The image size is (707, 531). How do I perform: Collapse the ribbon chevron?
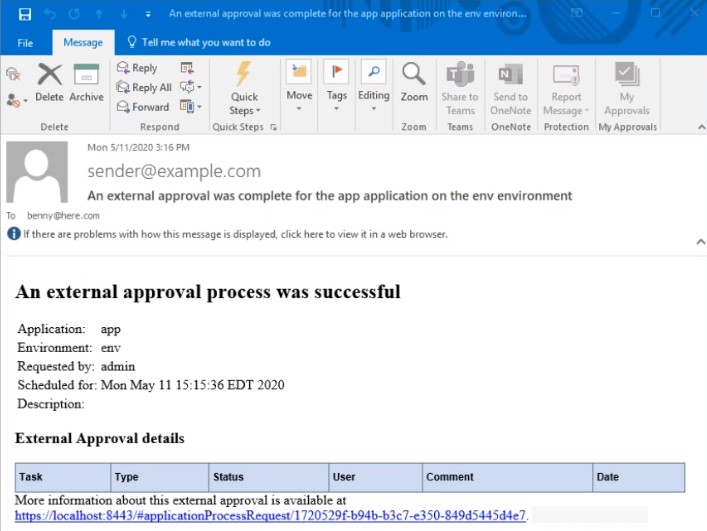(701, 127)
